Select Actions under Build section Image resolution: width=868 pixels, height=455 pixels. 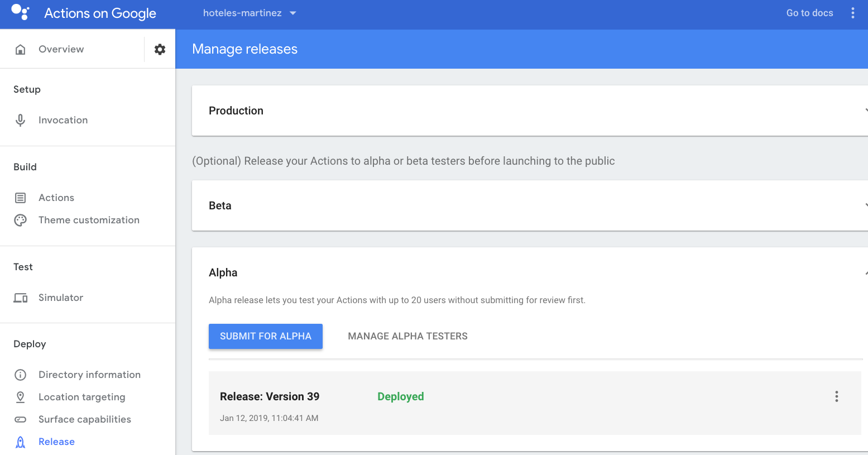56,198
